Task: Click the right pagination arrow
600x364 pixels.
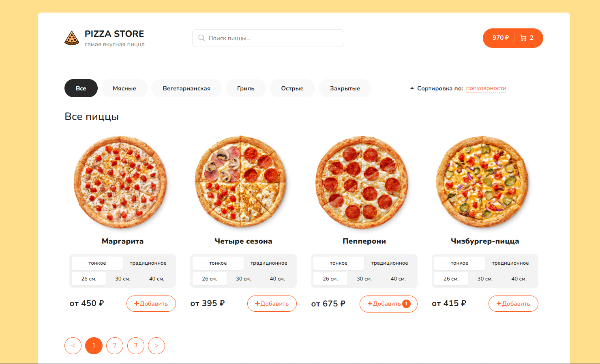Action: (x=156, y=345)
